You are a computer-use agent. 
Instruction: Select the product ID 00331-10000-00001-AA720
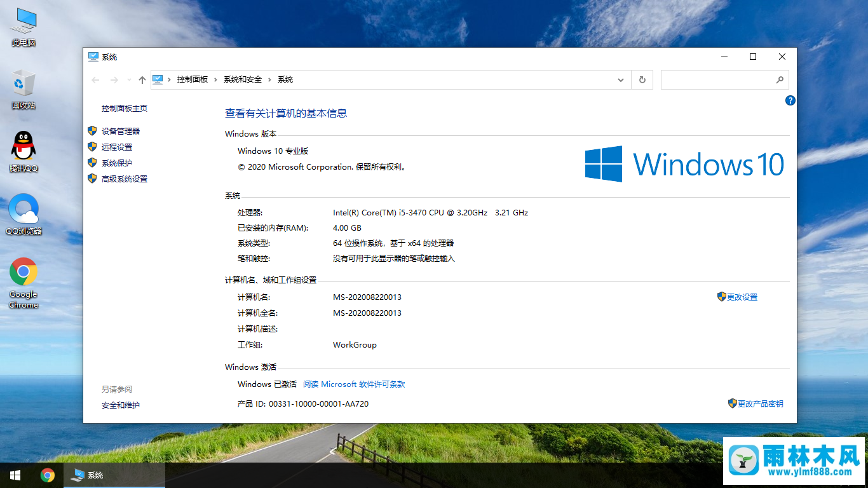(318, 404)
